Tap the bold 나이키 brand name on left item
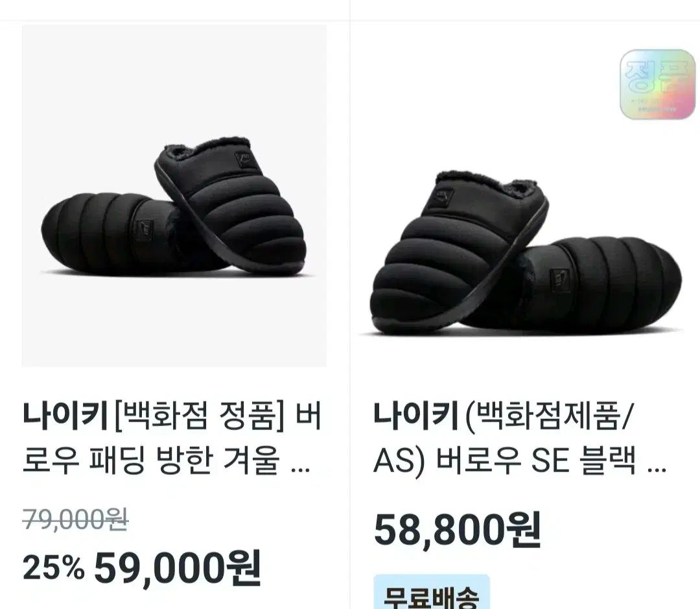Viewport: 700px width, 609px height. click(65, 416)
